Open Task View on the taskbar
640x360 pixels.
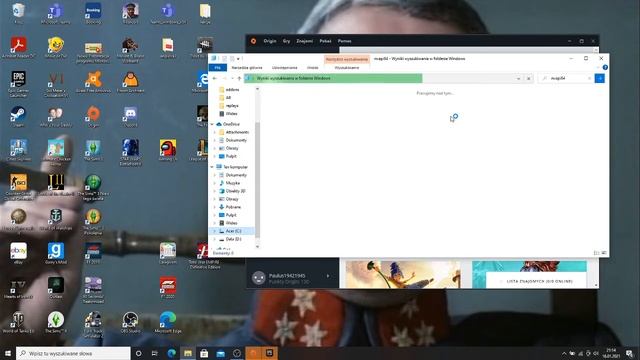pyautogui.click(x=155, y=353)
